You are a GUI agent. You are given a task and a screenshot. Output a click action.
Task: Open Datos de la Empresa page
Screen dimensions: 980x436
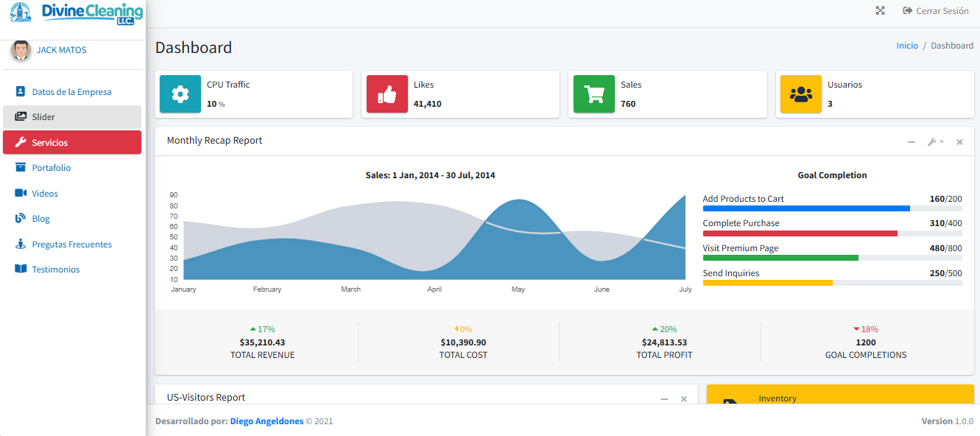[71, 92]
